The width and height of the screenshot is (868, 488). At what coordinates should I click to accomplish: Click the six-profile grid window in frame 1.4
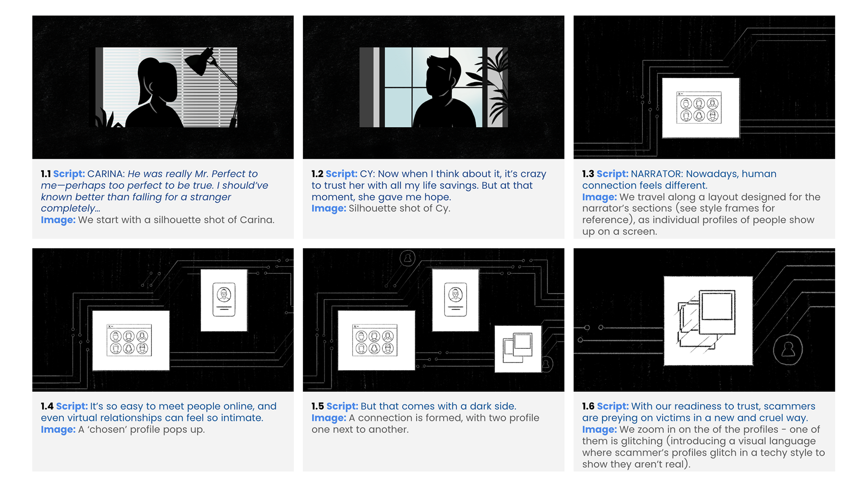[131, 340]
